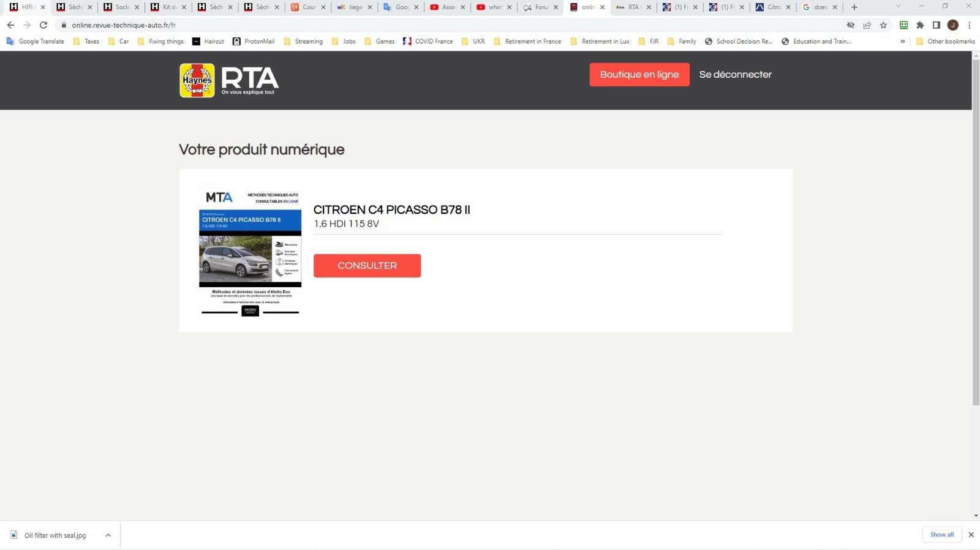The height and width of the screenshot is (550, 980).
Task: Reload the current page
Action: point(43,25)
